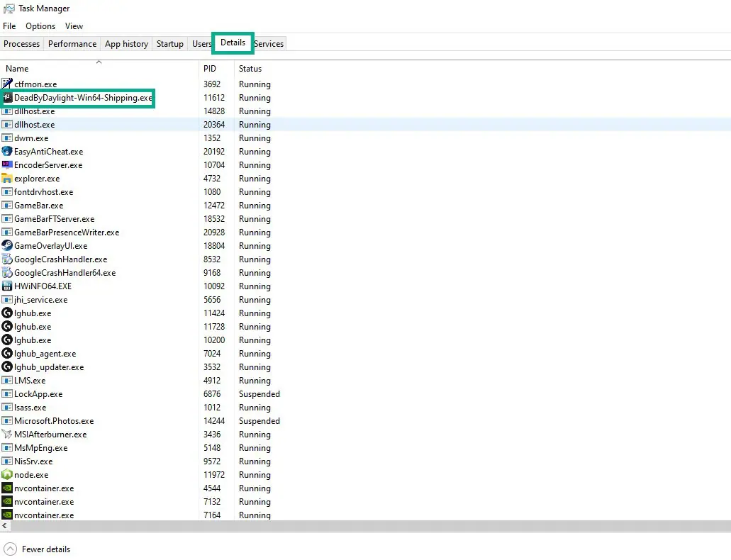This screenshot has height=560, width=731.
Task: Select the MSIAfterburner.exe process name
Action: (50, 435)
